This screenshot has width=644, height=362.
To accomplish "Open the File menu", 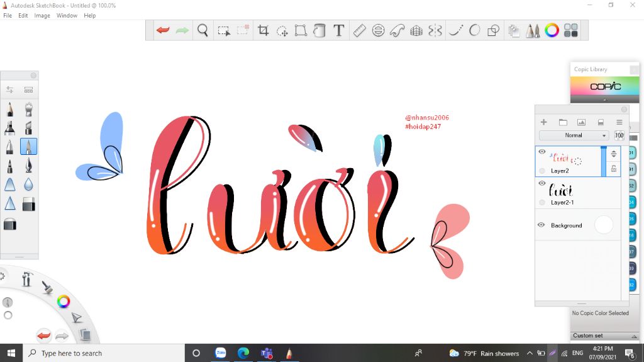I will (x=8, y=16).
